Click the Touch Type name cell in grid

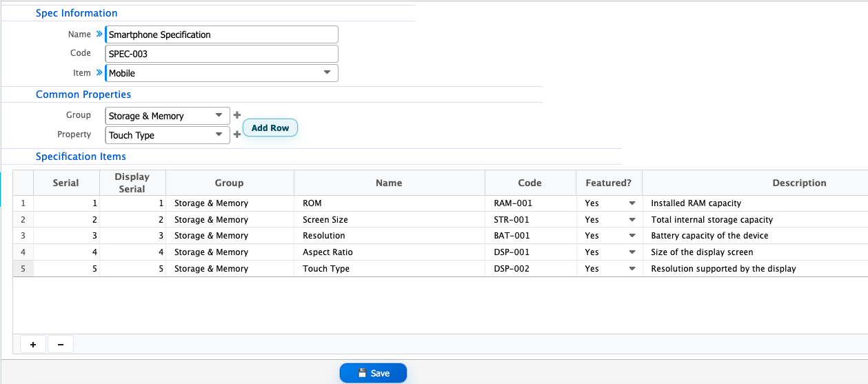coord(389,269)
